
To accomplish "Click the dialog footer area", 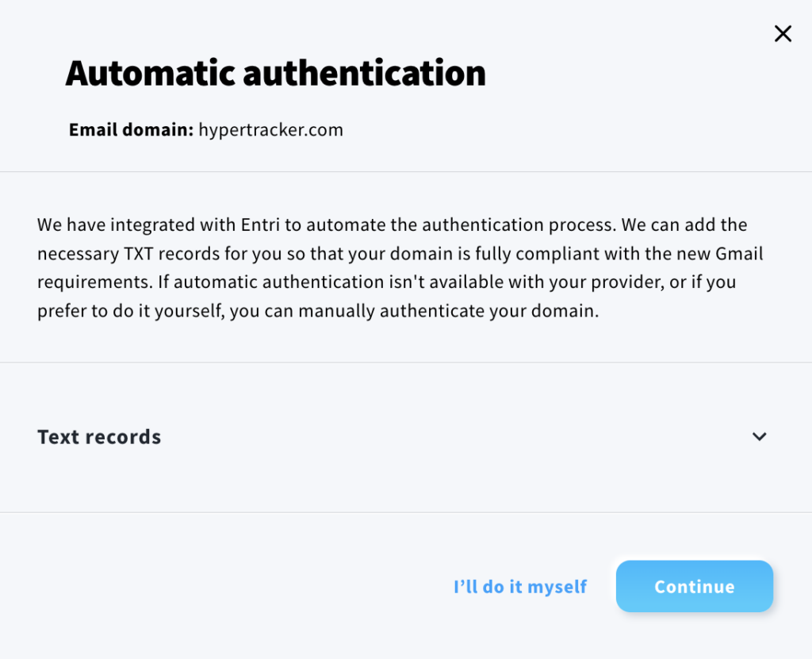I will pos(238,587).
